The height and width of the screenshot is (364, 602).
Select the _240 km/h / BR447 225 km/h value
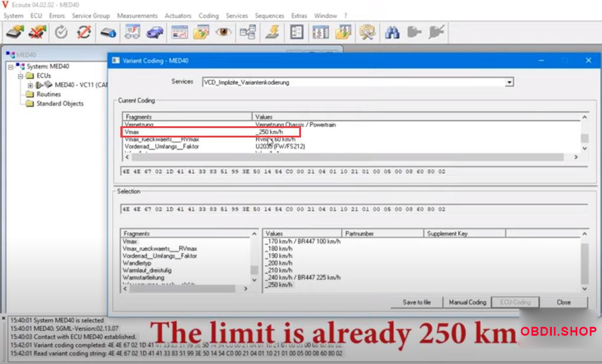[303, 277]
